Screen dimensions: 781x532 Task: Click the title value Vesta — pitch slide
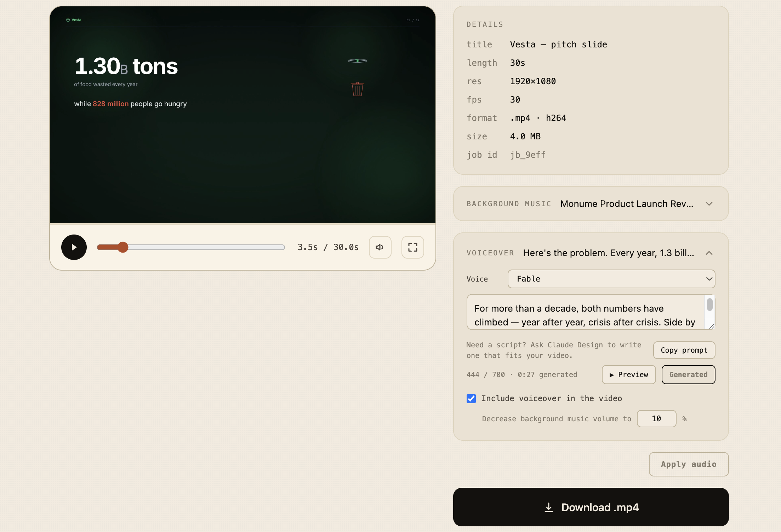(558, 45)
